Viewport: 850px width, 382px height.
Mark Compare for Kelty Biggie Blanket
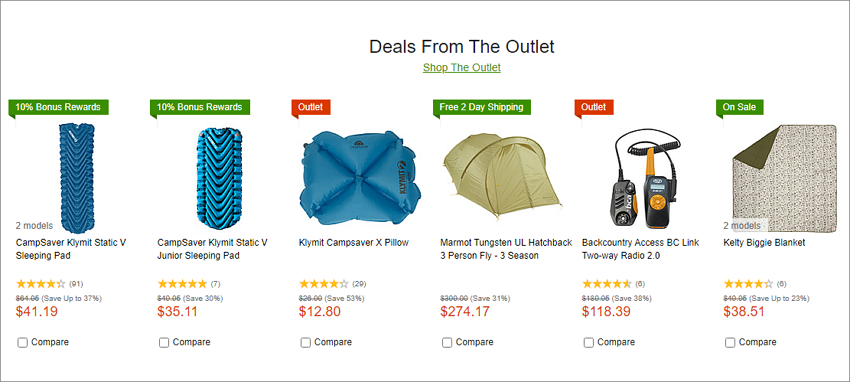[x=730, y=342]
